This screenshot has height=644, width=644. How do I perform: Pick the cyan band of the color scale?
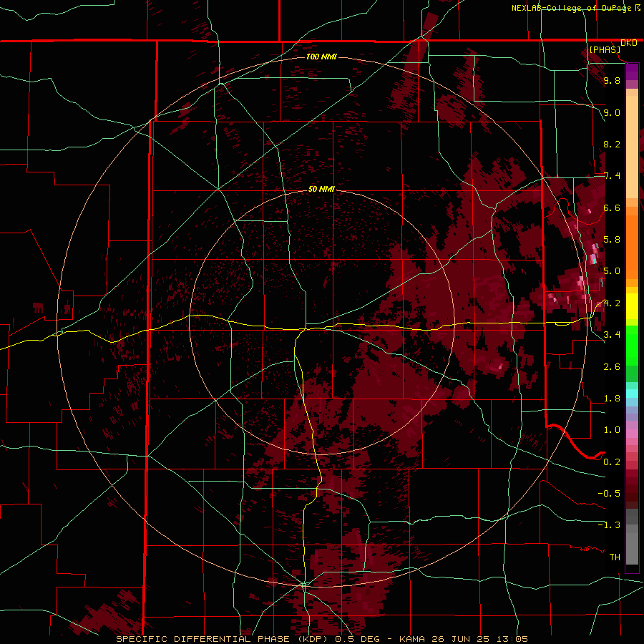click(632, 393)
